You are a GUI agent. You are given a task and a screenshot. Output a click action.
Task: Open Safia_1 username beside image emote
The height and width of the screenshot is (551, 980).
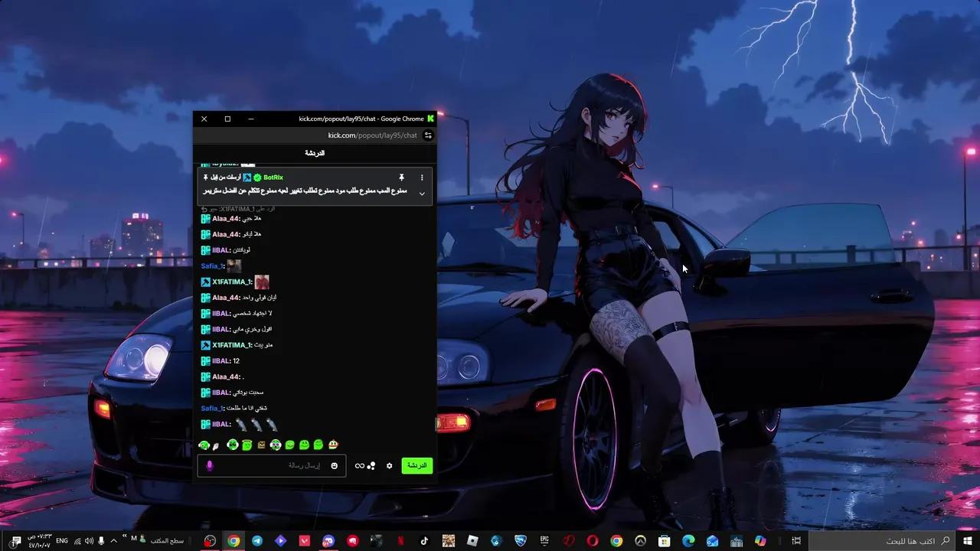click(x=212, y=266)
